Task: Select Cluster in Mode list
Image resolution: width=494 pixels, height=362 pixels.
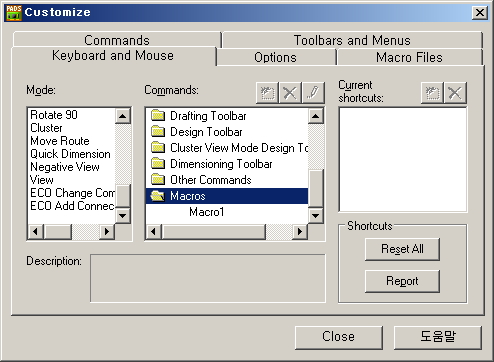Action: tap(46, 128)
